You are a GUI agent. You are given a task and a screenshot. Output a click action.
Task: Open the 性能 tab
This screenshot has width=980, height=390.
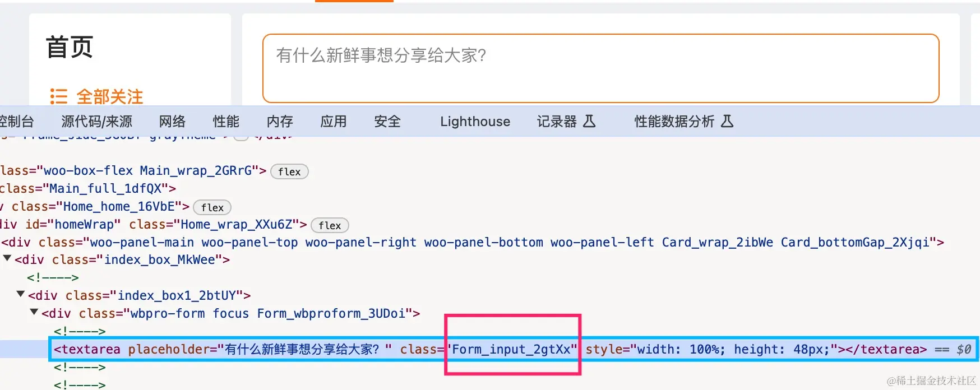226,121
